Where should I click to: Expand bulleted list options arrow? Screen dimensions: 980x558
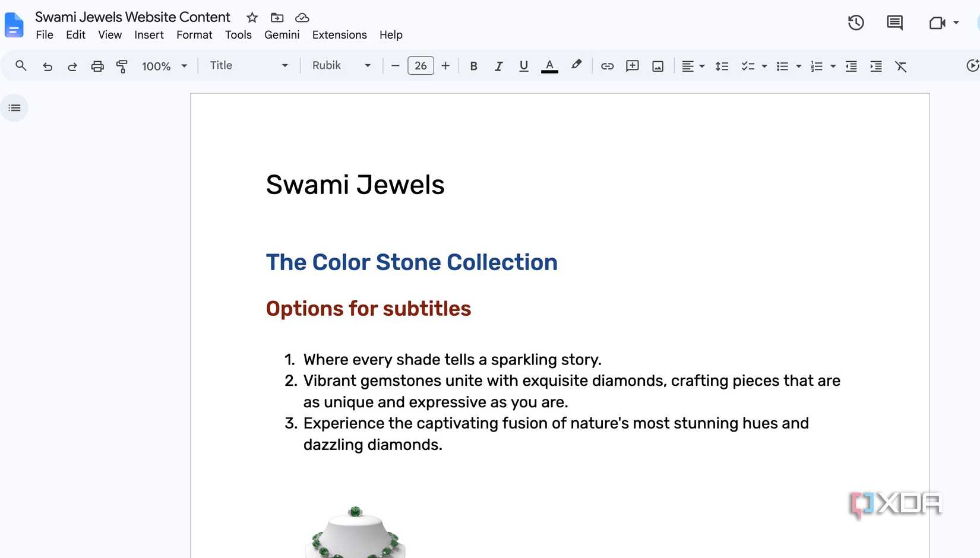[799, 66]
